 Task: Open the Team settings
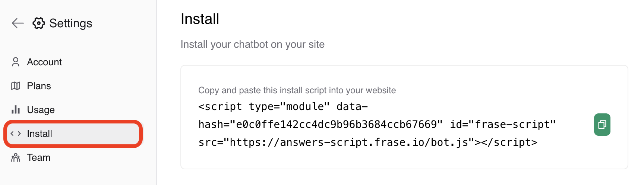point(38,157)
